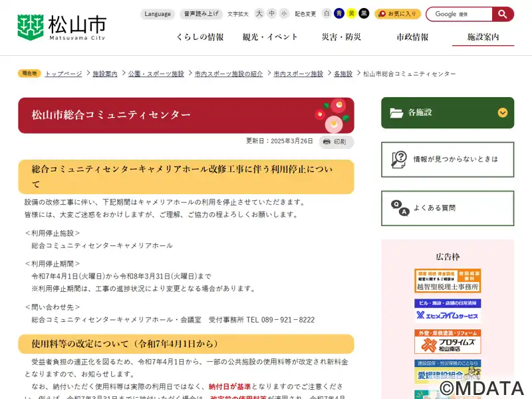Click the 現在地 label
Viewport: 532px width, 399px height.
point(29,73)
